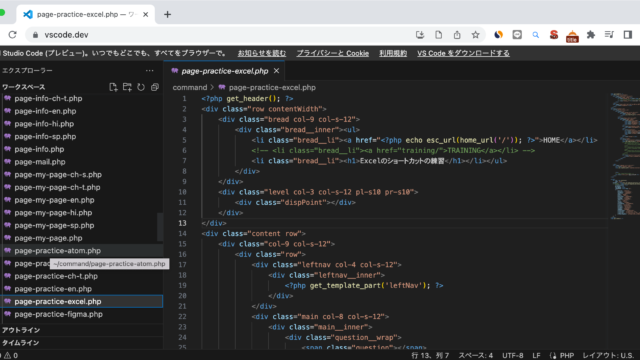The image size is (640, 360).
Task: Open the red S browser extension
Action: (x=553, y=35)
